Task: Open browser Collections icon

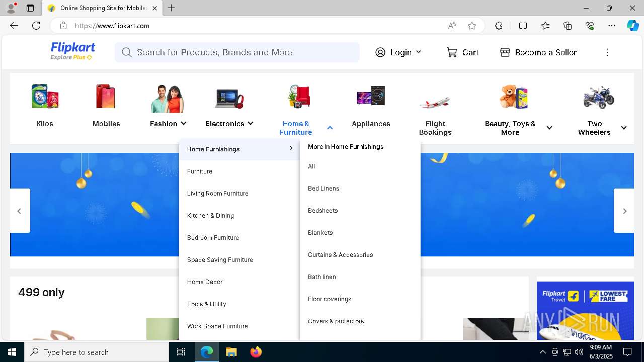Action: click(568, 26)
